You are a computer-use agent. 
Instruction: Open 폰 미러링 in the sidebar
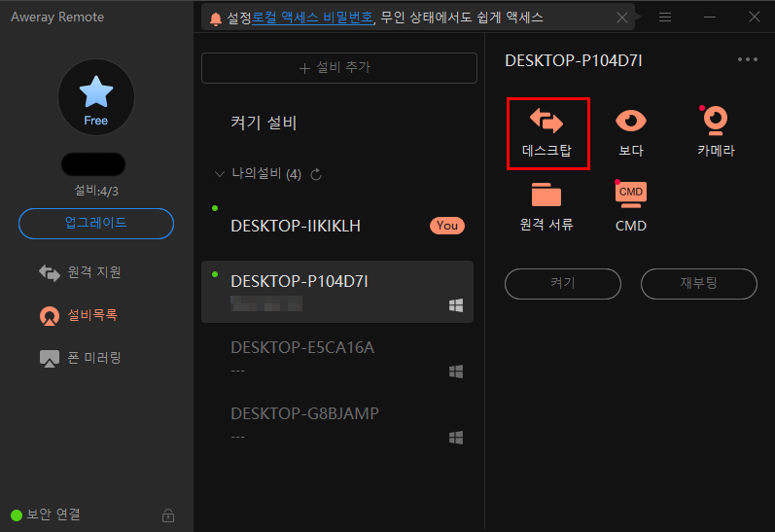pyautogui.click(x=80, y=358)
